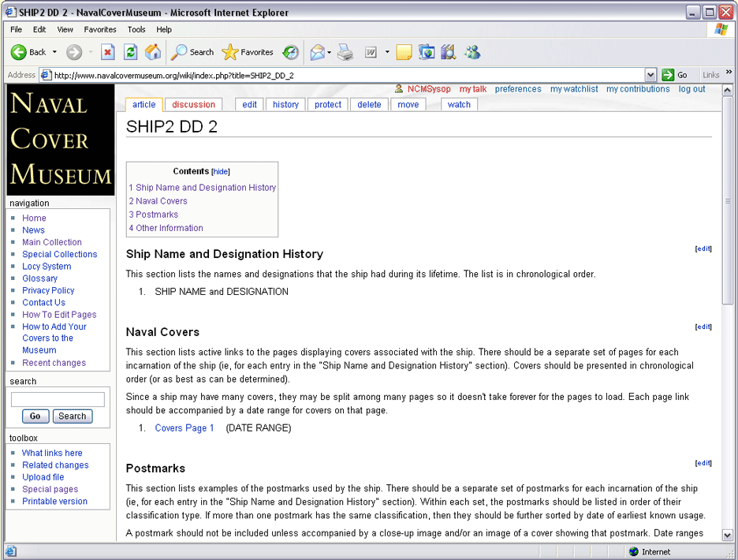Screen dimensions: 738x560
Task: Click the wiki search text field
Action: click(x=58, y=399)
